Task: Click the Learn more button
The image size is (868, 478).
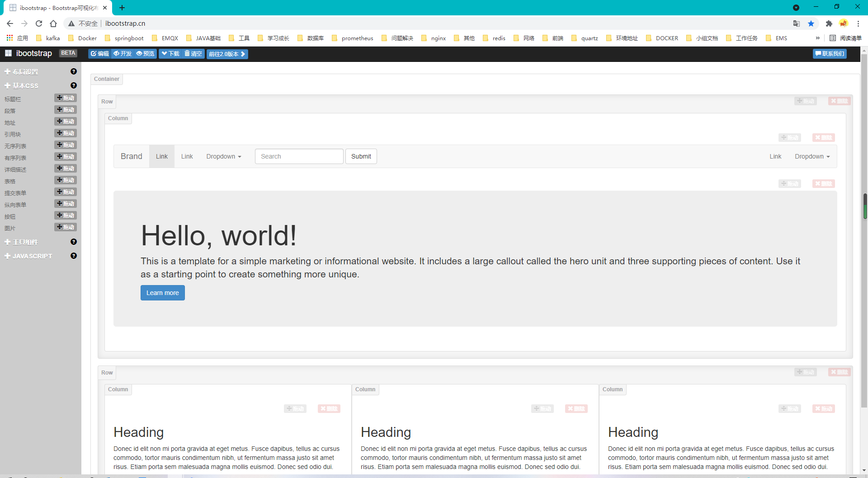Action: (x=163, y=293)
